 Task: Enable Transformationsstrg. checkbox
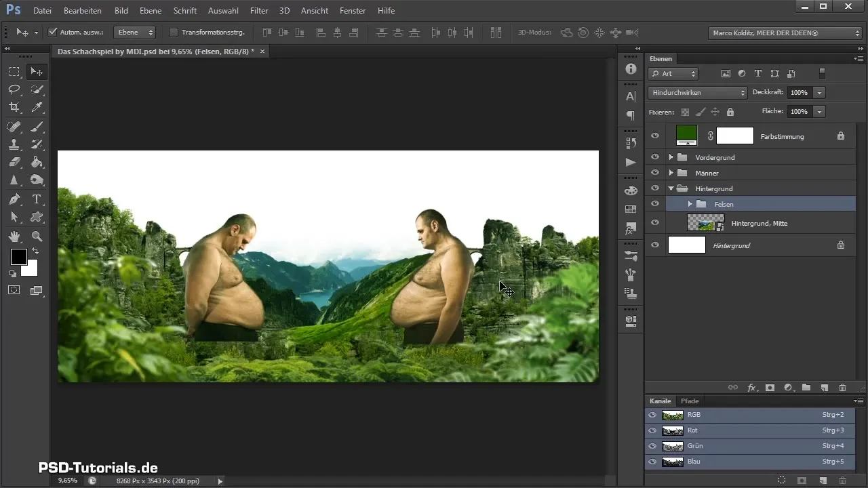click(174, 32)
